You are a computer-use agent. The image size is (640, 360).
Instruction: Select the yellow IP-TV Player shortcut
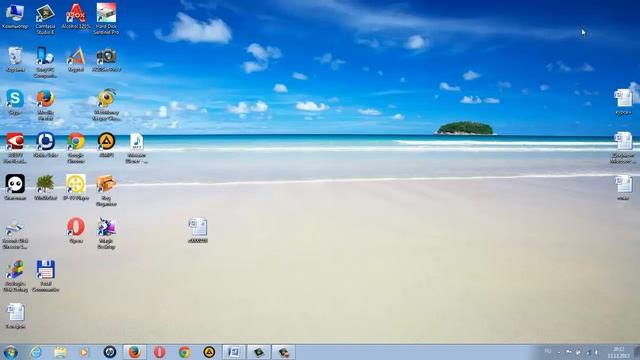[76, 188]
